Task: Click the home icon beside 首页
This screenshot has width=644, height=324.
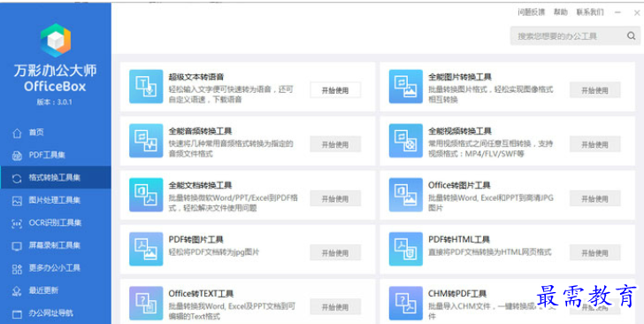Action: [x=17, y=133]
